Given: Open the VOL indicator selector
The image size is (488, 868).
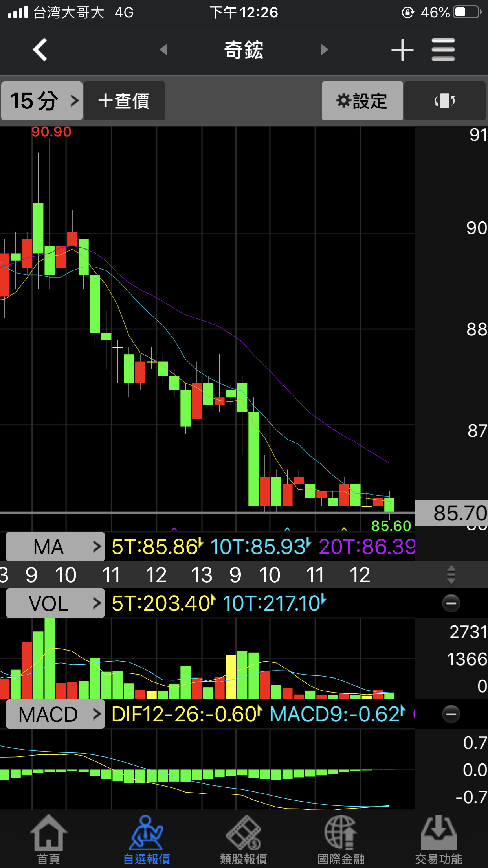Looking at the screenshot, I should pos(55,603).
